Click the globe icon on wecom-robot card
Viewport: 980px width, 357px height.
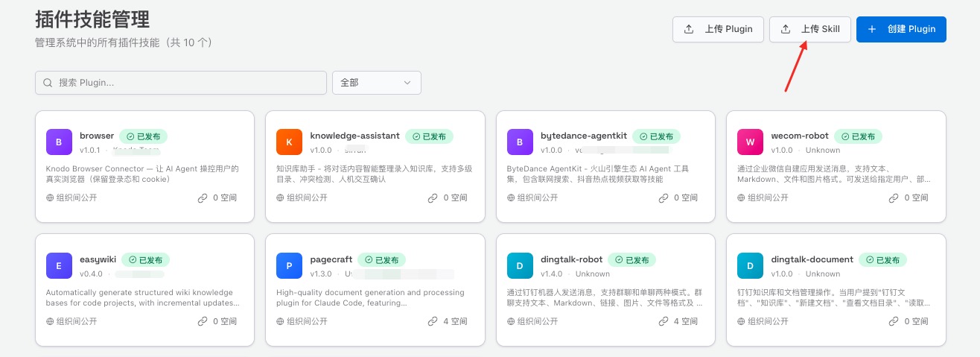coord(742,198)
